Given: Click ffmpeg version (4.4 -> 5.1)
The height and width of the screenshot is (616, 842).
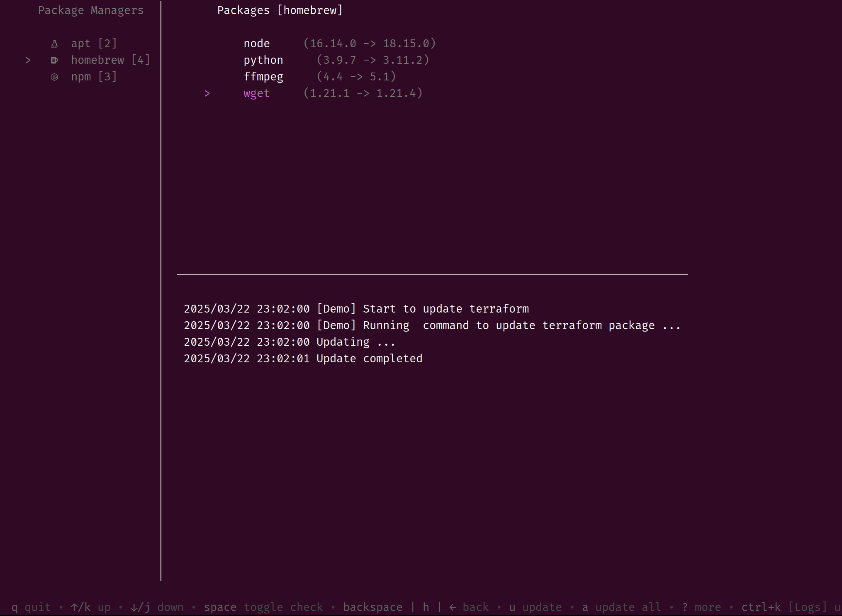Looking at the screenshot, I should point(356,77).
